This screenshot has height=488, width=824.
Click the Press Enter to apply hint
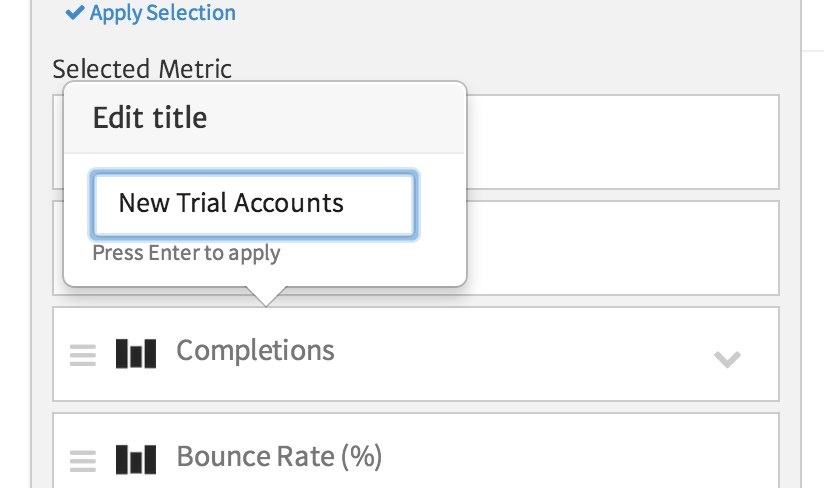[x=186, y=253]
